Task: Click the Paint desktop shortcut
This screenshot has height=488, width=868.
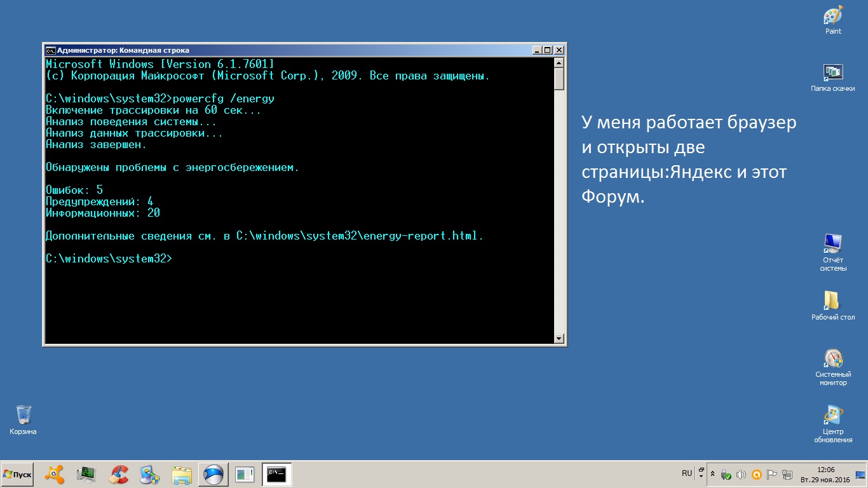Action: pyautogui.click(x=833, y=20)
